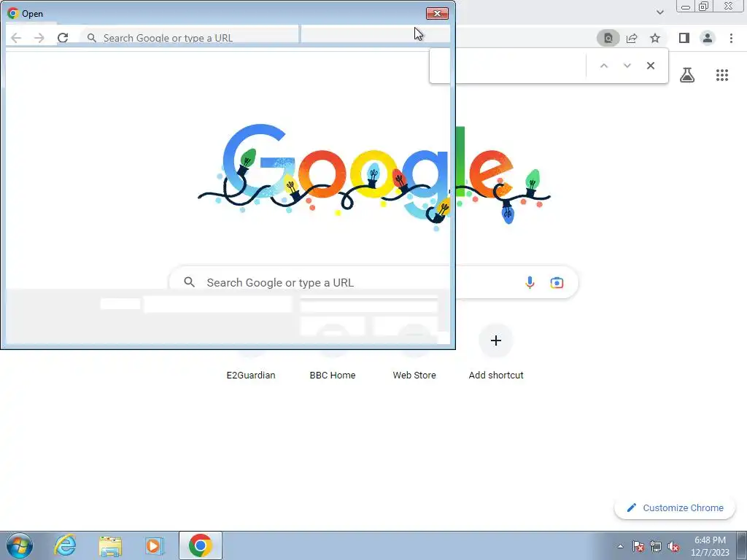The width and height of the screenshot is (747, 560).
Task: Open the Windows Start menu
Action: 20,545
